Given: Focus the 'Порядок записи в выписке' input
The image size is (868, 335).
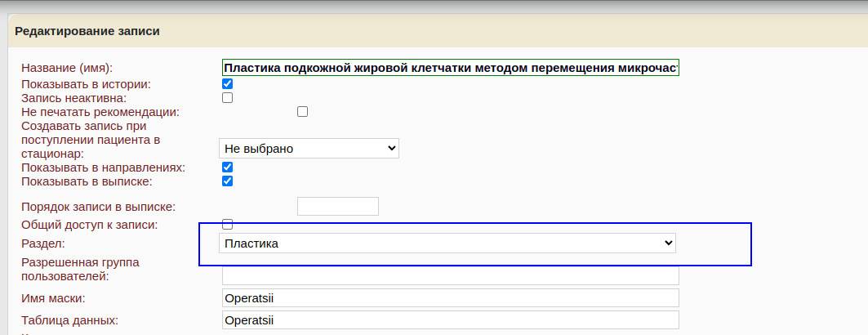Looking at the screenshot, I should pos(337,207).
